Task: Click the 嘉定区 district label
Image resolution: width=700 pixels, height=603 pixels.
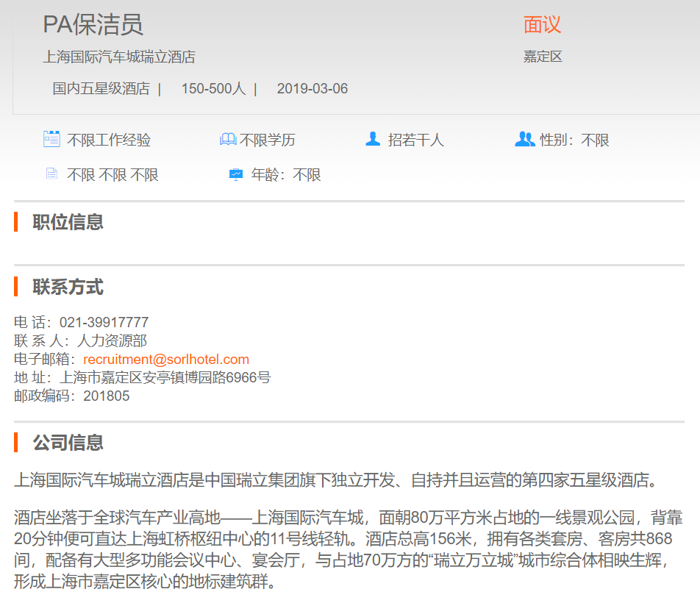Action: pyautogui.click(x=543, y=57)
